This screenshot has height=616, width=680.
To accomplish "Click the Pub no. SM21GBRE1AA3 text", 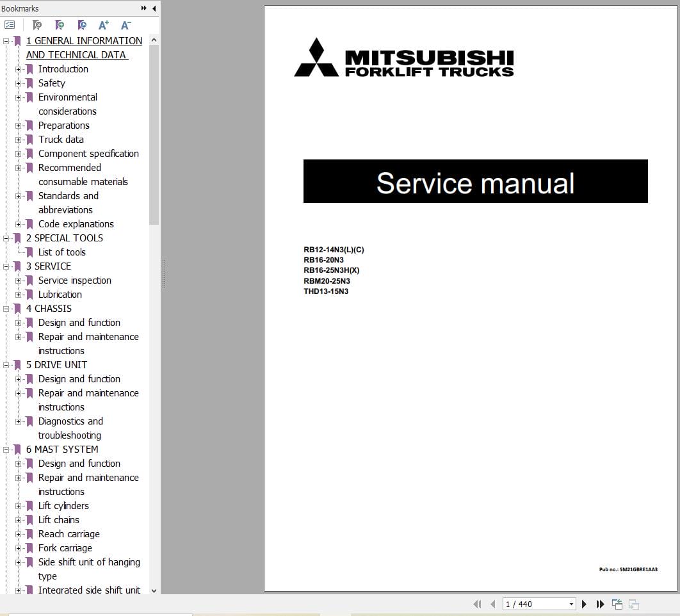I will [628, 569].
